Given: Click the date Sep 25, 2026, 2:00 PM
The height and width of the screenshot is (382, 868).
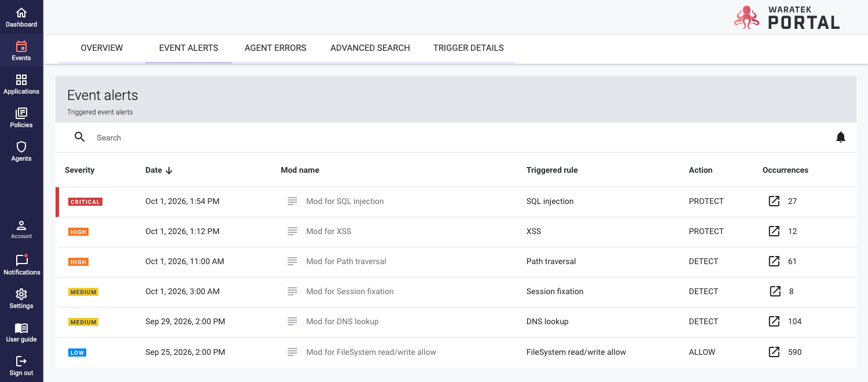Looking at the screenshot, I should pos(185,352).
